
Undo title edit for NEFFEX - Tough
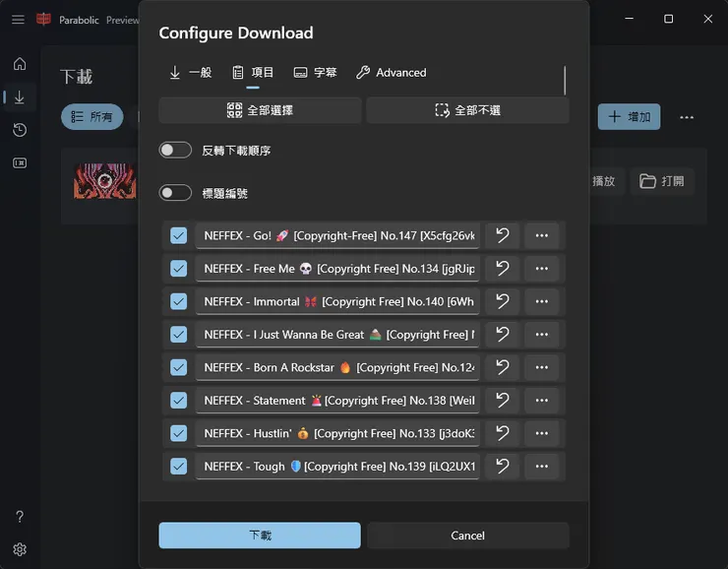click(503, 467)
